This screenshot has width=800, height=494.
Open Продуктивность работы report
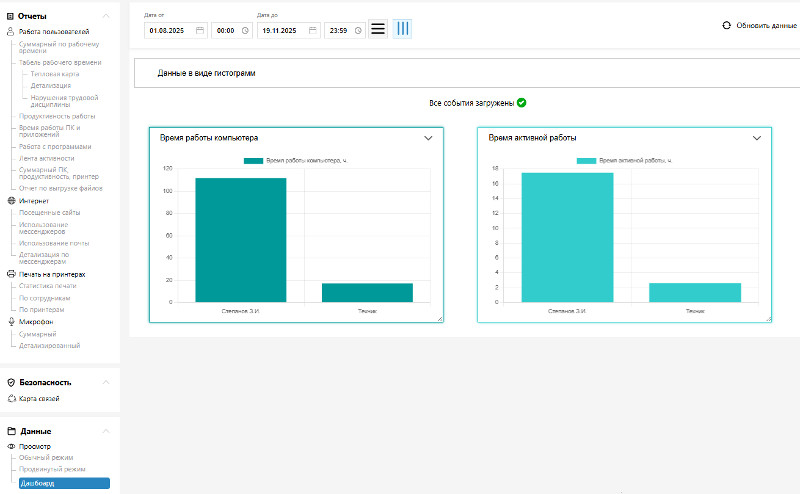pos(57,116)
